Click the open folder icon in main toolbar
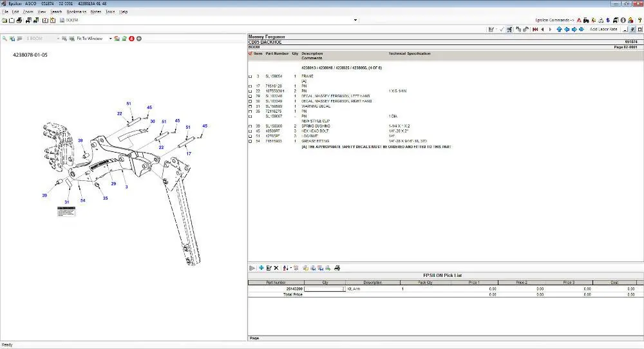 point(5,20)
